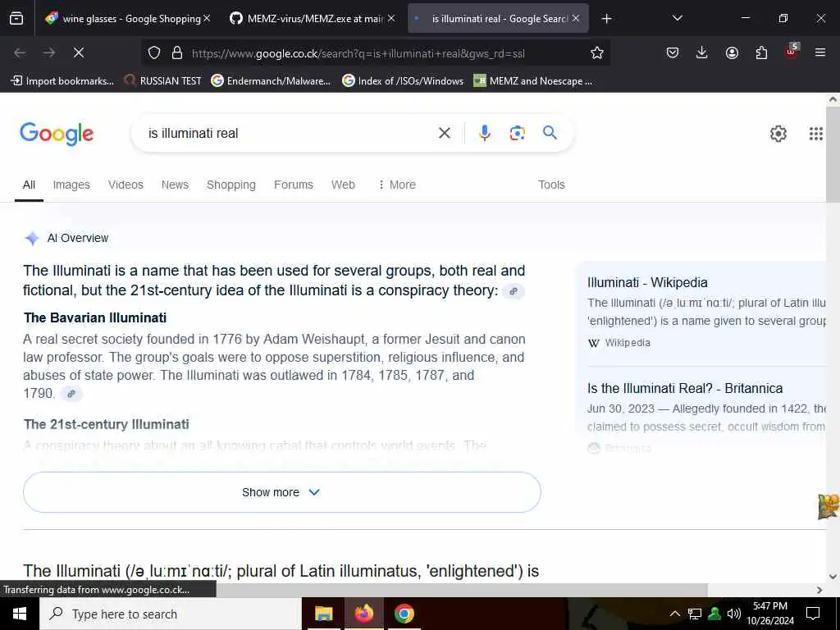
Task: Start voice search with microphone
Action: pos(484,133)
